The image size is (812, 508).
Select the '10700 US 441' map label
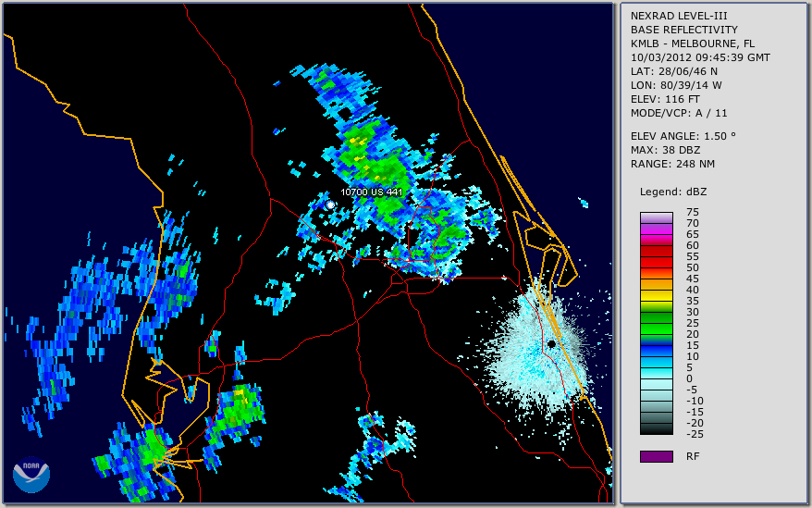pos(371,192)
